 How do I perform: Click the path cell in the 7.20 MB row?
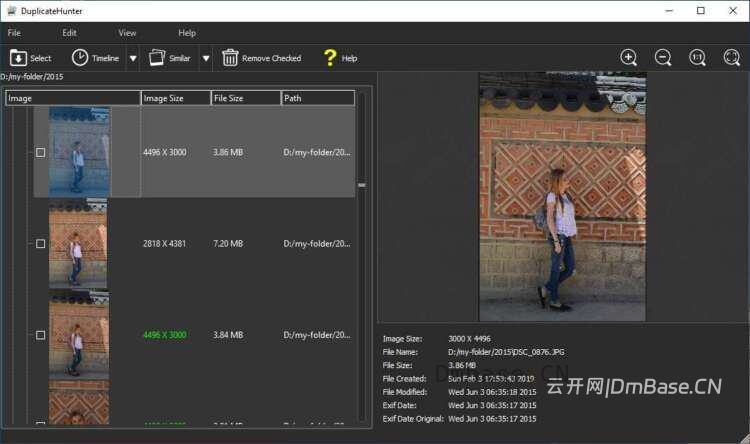tap(317, 244)
